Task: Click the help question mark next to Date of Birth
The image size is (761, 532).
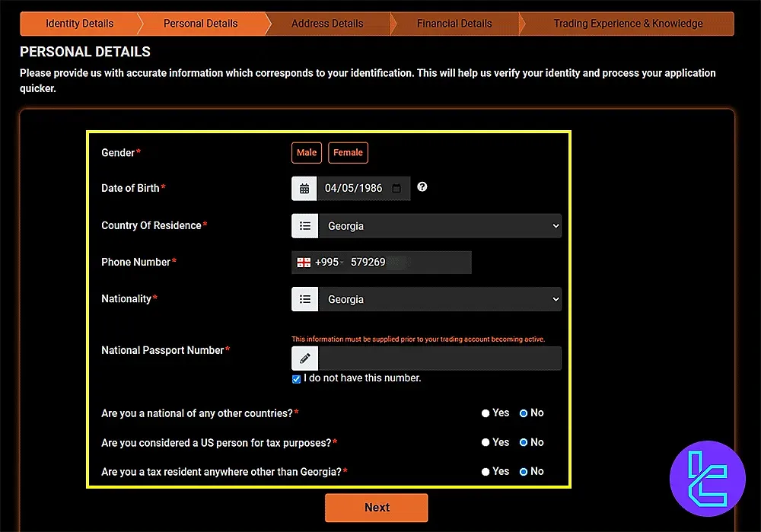Action: (x=422, y=187)
